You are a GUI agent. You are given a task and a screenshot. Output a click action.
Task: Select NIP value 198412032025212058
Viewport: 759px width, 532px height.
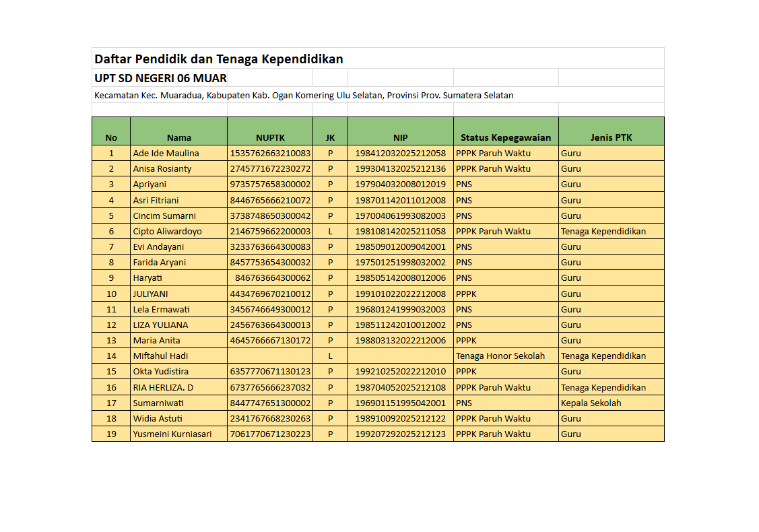(x=400, y=153)
